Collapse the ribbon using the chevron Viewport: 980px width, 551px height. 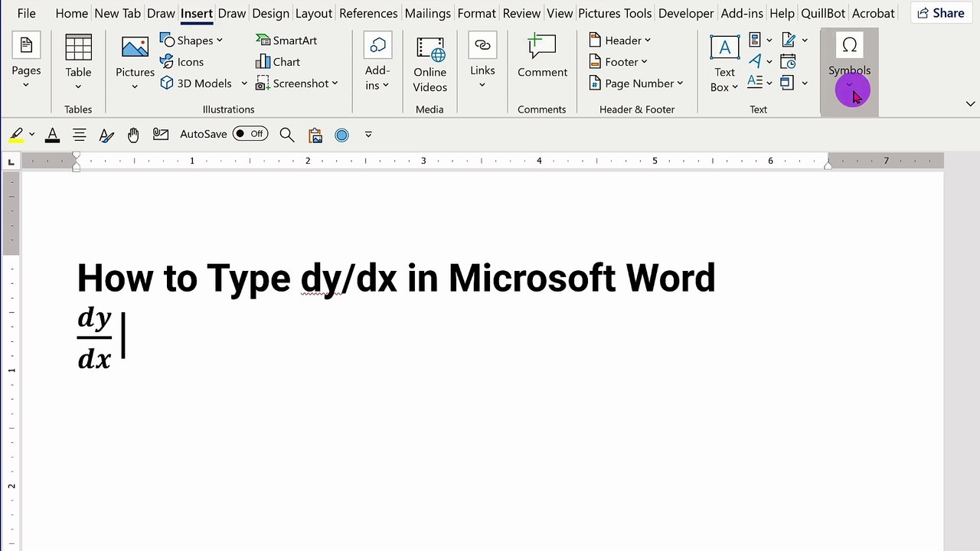tap(970, 103)
